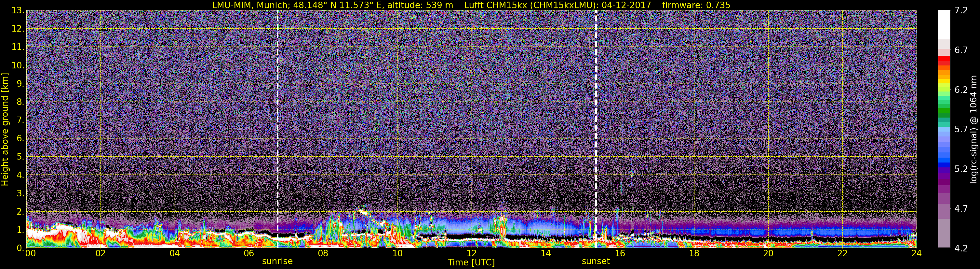Click the height axis tick label 1
This screenshot has height=269, width=980.
[20, 230]
